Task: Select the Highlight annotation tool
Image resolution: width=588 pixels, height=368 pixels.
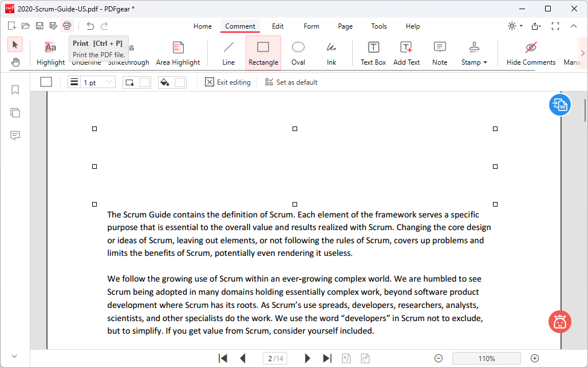Action: (x=50, y=52)
